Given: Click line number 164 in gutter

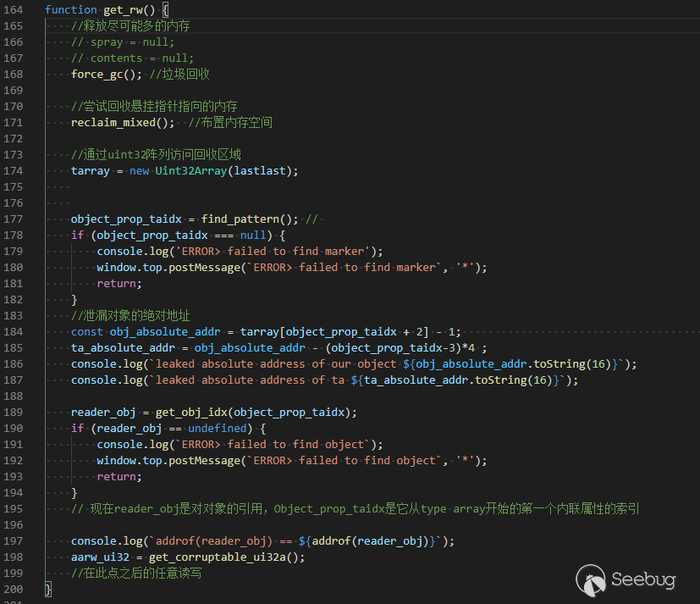Looking at the screenshot, I should (x=14, y=10).
